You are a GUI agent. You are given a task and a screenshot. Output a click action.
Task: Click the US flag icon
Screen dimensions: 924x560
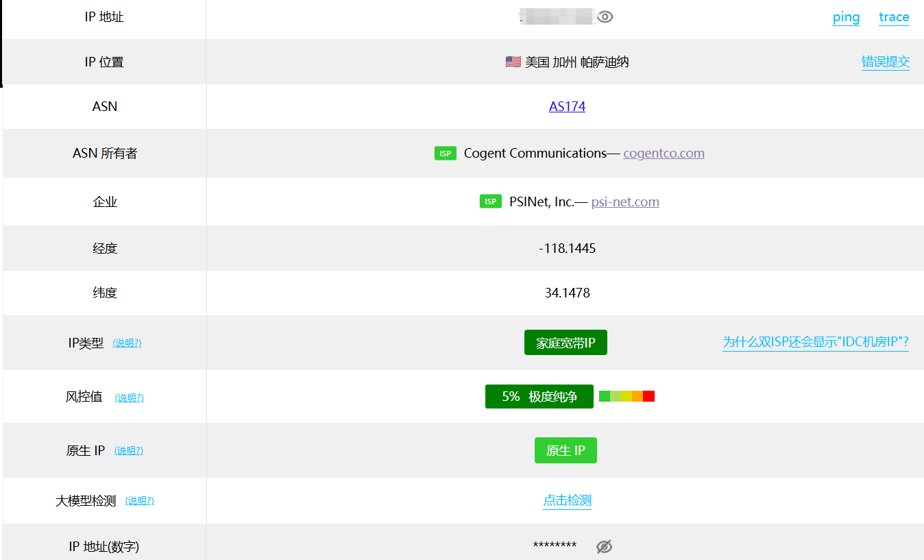513,62
